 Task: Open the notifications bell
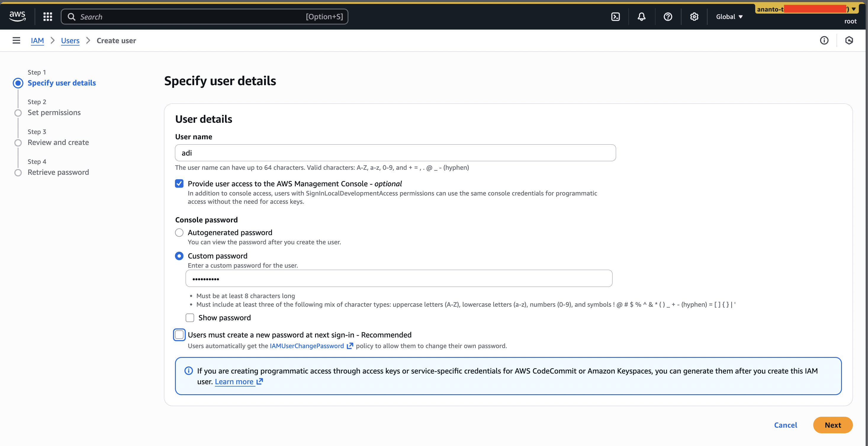(x=641, y=17)
